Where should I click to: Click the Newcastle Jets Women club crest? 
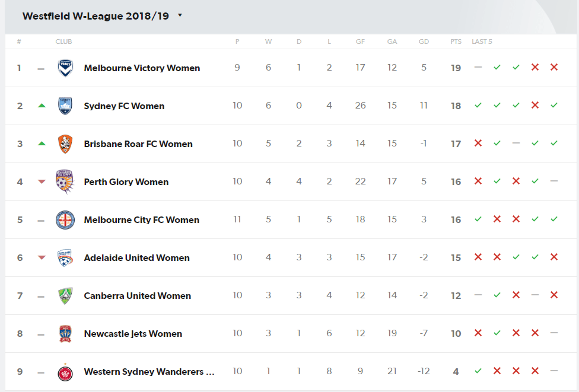click(x=65, y=334)
